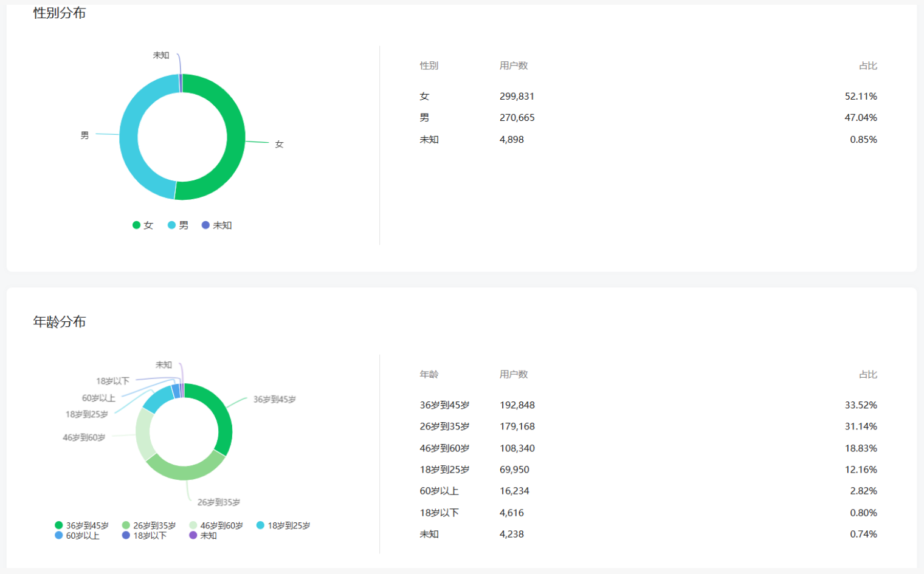Click the 年龄分布 section title
This screenshot has height=574, width=924.
pos(60,322)
